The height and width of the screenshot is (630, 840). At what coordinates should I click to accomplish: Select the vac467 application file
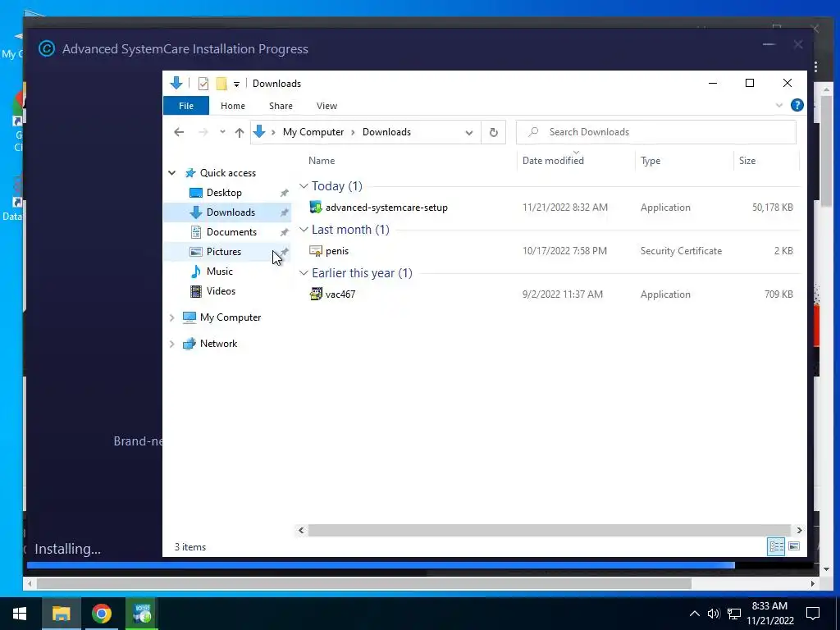(340, 294)
